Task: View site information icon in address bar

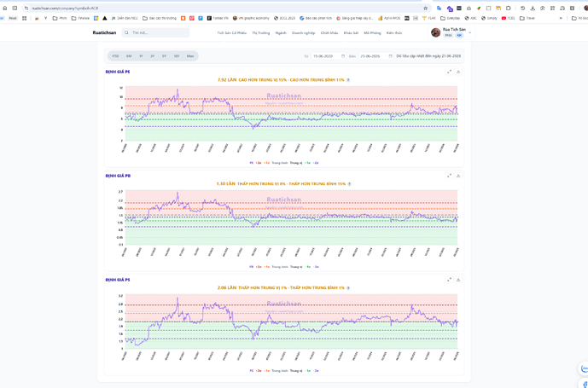Action: tap(26, 8)
